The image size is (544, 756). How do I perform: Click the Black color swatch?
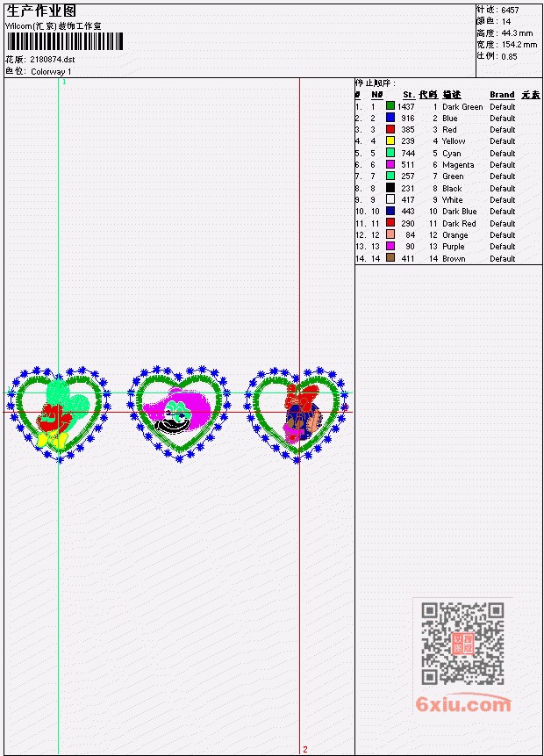(390, 188)
